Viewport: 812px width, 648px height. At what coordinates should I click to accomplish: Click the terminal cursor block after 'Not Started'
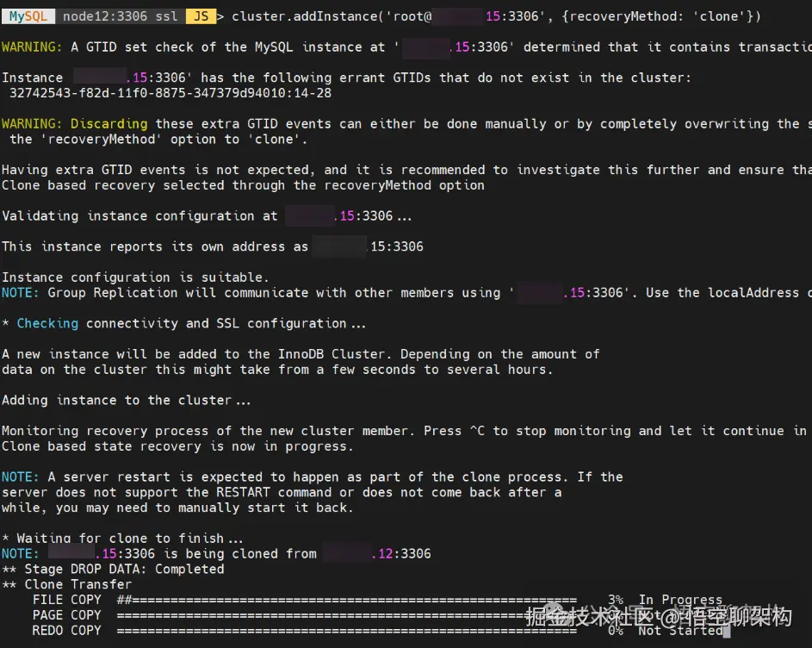click(x=727, y=631)
